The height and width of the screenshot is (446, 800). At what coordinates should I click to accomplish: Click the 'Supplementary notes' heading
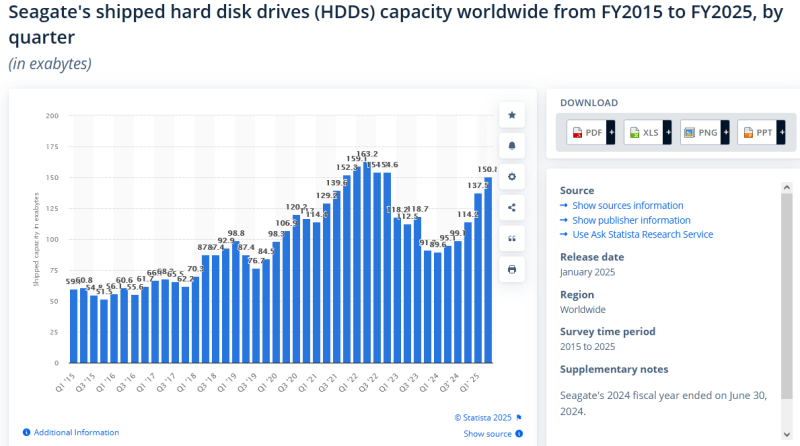pyautogui.click(x=614, y=369)
